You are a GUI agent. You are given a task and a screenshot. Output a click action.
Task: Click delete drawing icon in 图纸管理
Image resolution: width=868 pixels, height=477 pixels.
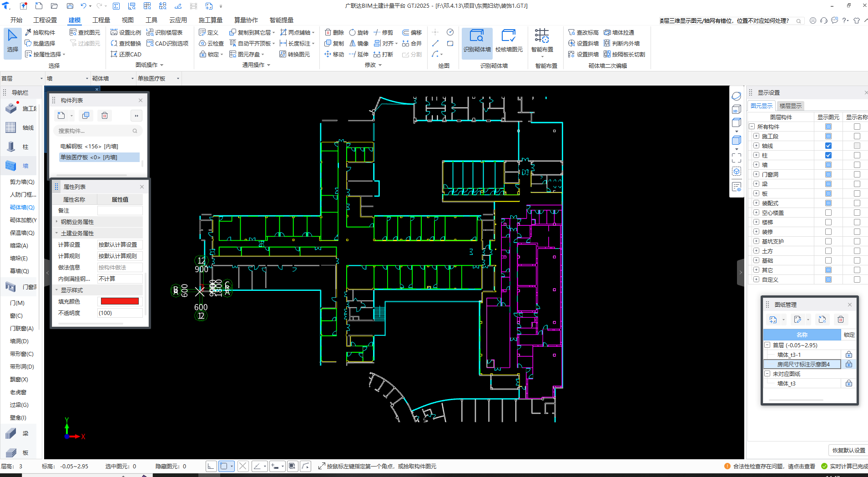[x=841, y=320]
